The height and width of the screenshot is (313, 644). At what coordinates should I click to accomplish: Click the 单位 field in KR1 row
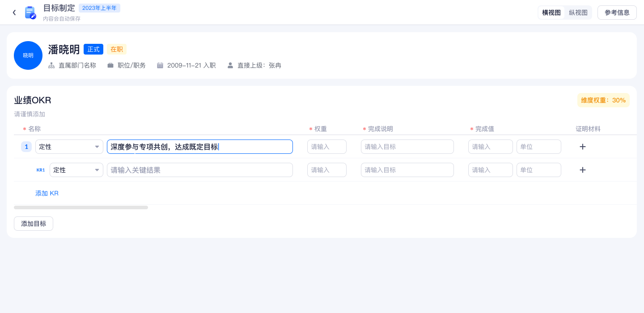tap(538, 170)
